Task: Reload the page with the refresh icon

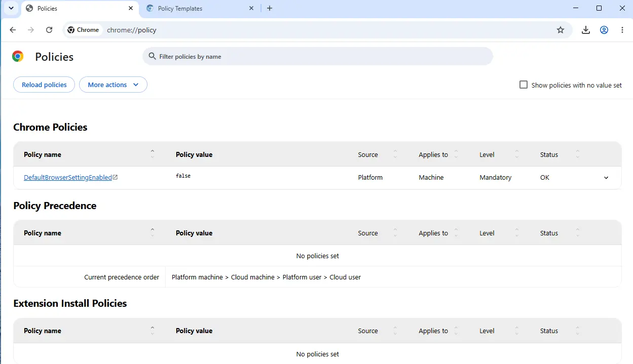Action: coord(49,30)
